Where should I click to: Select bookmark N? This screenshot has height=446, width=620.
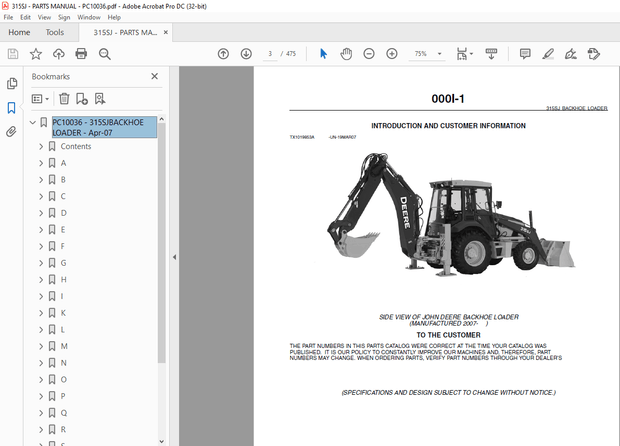click(x=63, y=363)
